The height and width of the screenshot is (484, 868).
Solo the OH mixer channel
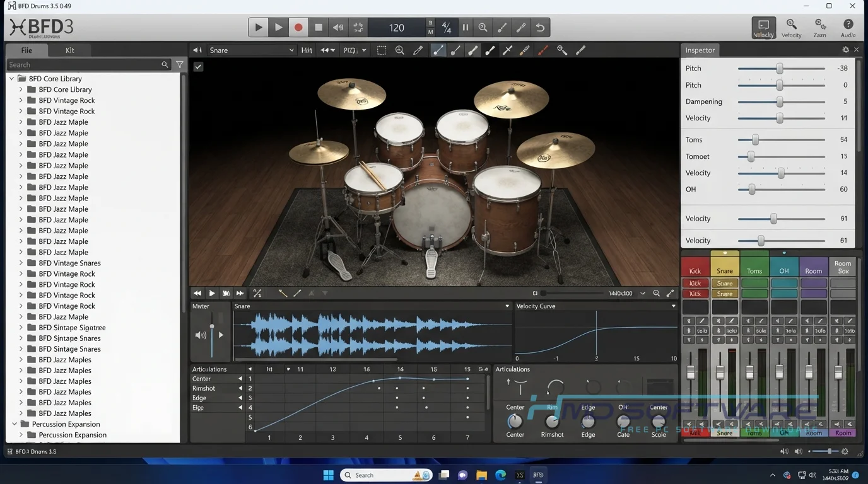pos(790,330)
